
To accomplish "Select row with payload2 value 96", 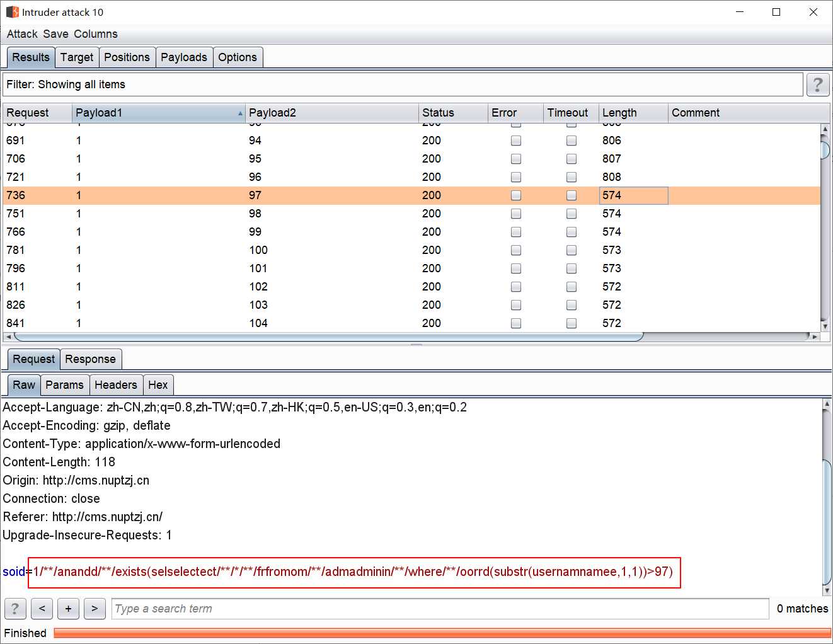I will pos(411,177).
